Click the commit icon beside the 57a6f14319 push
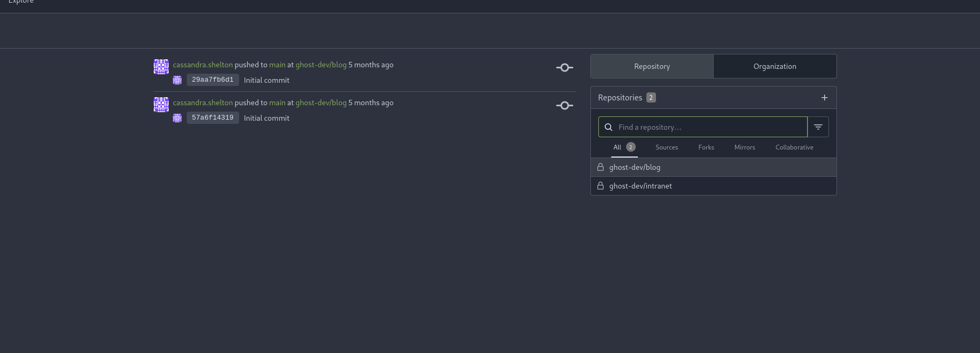The height and width of the screenshot is (353, 980). (564, 106)
